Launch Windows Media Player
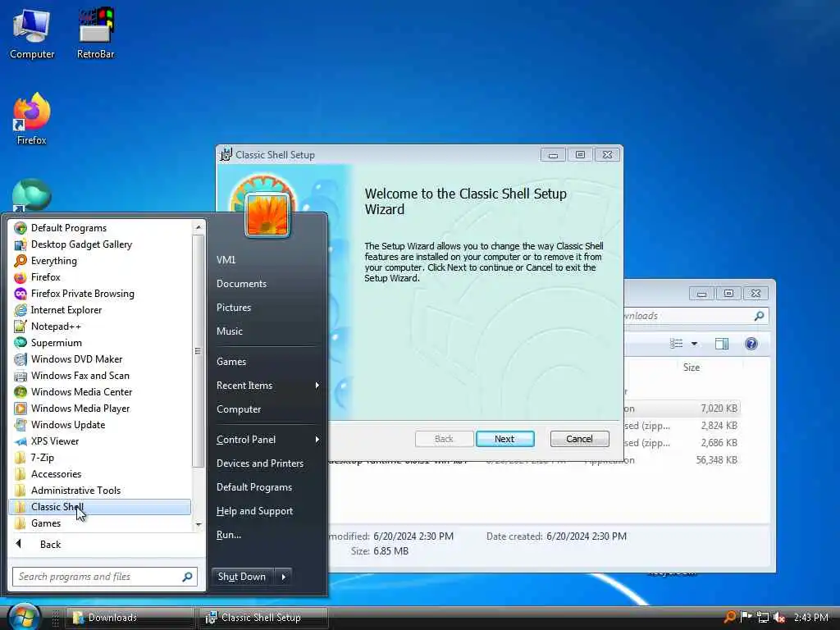The width and height of the screenshot is (840, 630). (80, 409)
